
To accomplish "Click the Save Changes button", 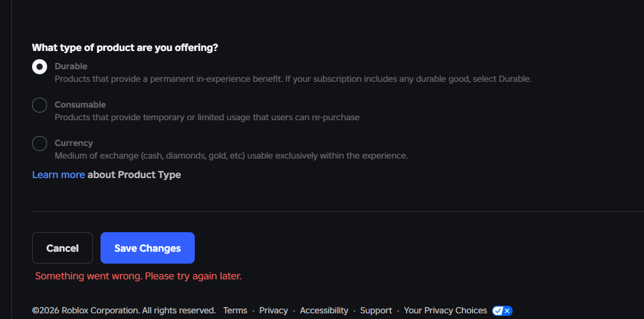I will click(x=148, y=248).
